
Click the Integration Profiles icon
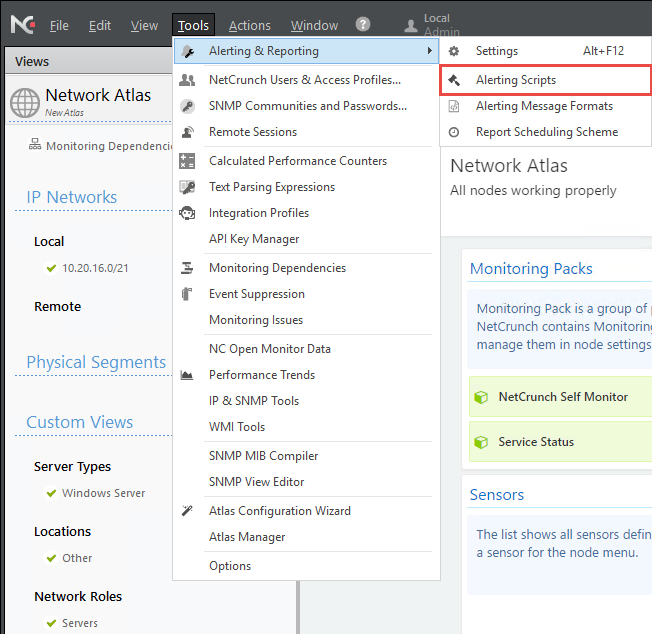(187, 213)
